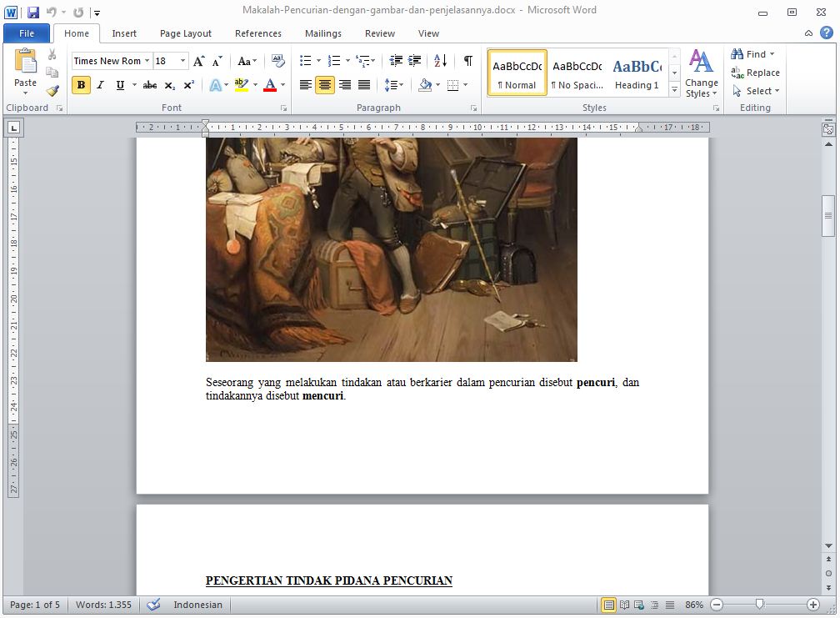Switch to Draft view

tap(670, 605)
